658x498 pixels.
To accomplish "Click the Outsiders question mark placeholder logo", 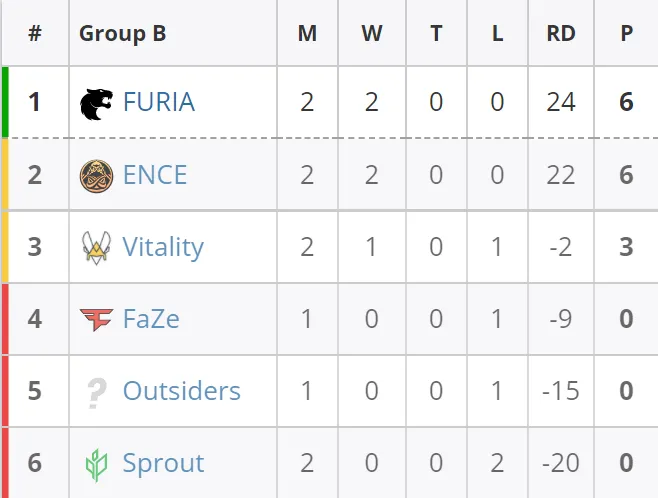I will (97, 393).
